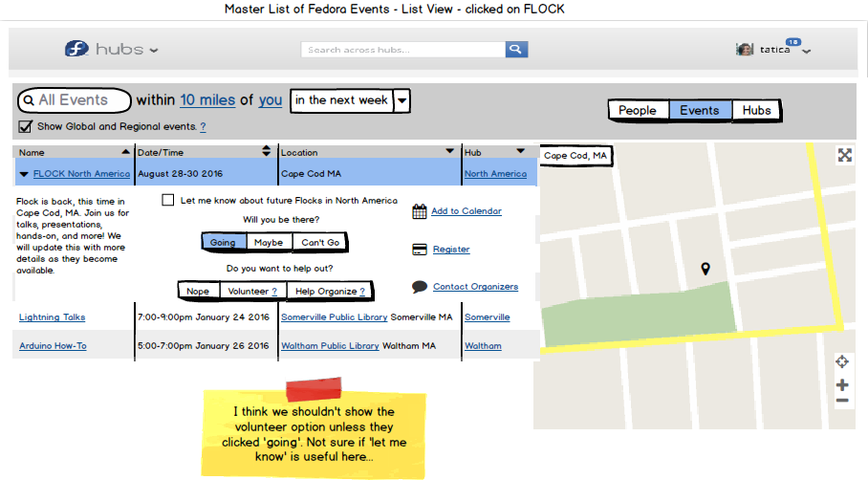Zoom in on the map with plus
Viewport: 868px width, 480px height.
click(x=842, y=384)
